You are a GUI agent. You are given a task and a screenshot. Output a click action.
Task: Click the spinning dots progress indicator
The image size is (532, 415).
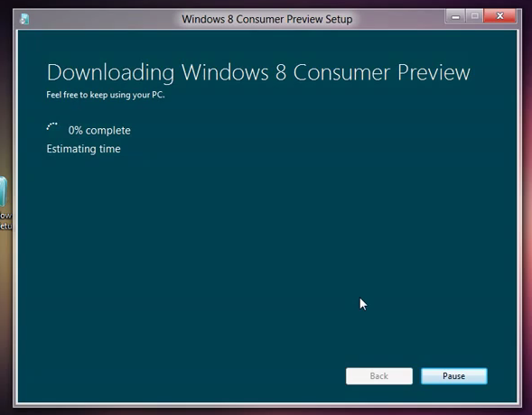[x=51, y=126]
